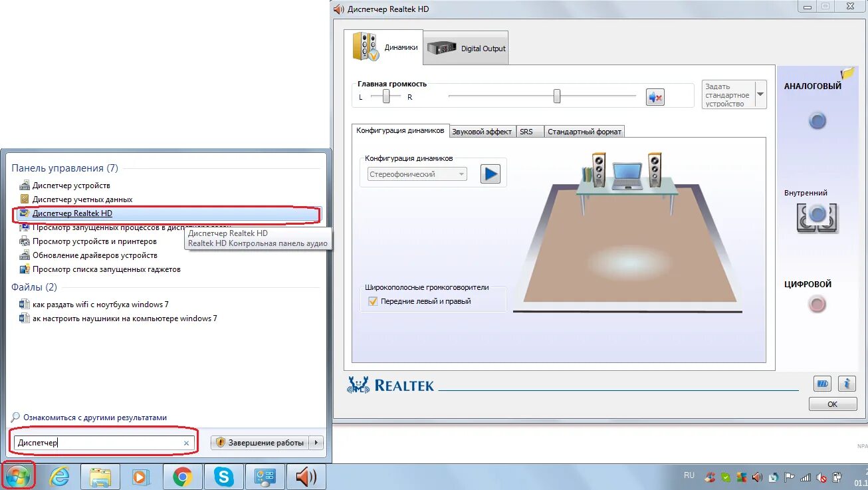Open Realtek HD orange speaker tray icon
Screen dimensions: 868x490
point(758,477)
